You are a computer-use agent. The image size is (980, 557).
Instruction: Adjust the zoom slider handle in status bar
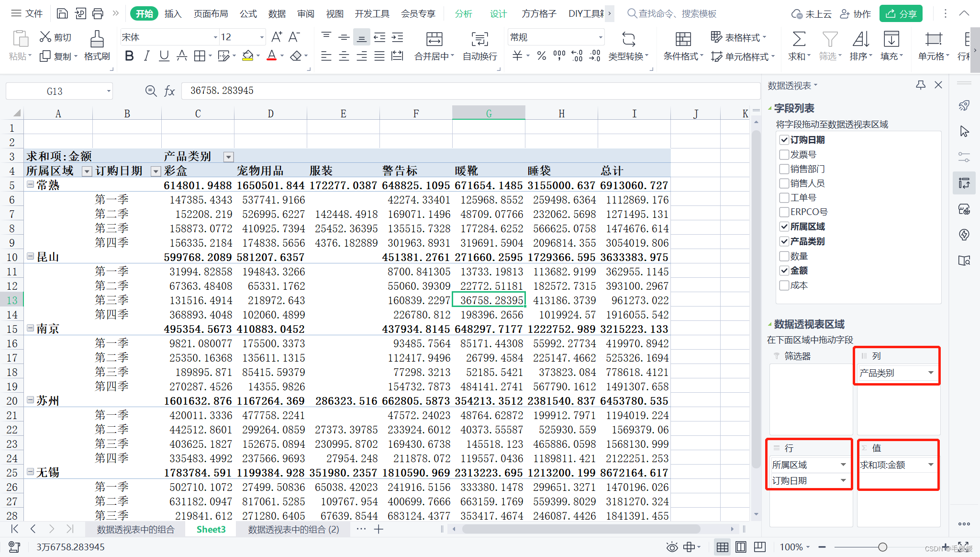coord(883,547)
